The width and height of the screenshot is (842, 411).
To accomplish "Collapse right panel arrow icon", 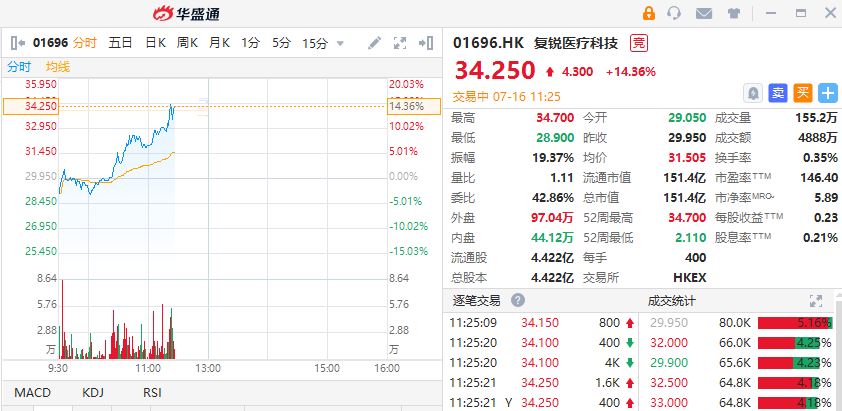I will tap(426, 43).
